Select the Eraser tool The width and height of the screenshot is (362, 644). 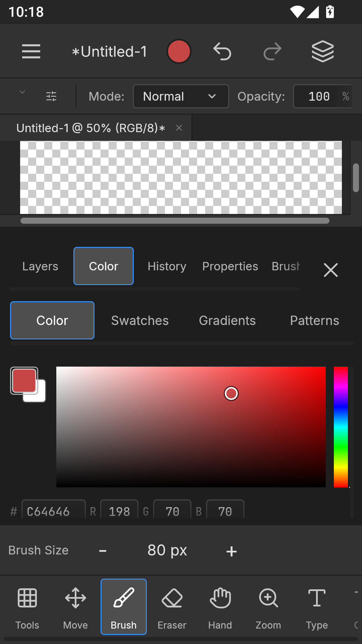click(x=172, y=607)
